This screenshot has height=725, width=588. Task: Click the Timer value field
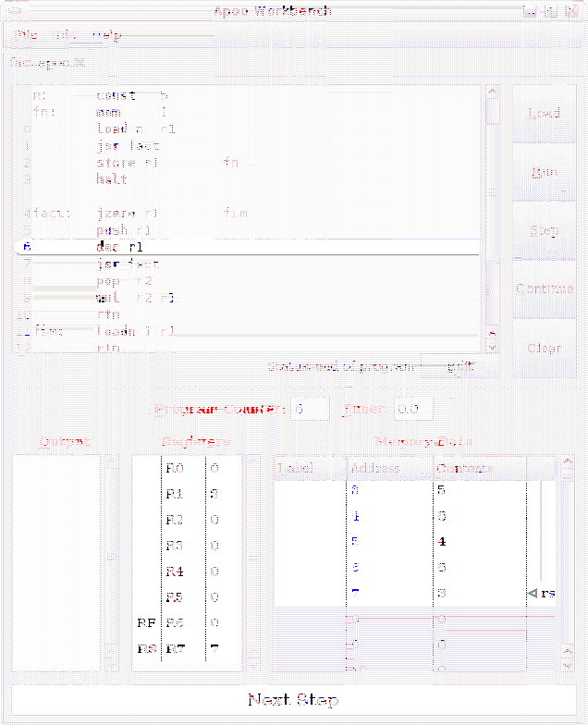click(413, 408)
